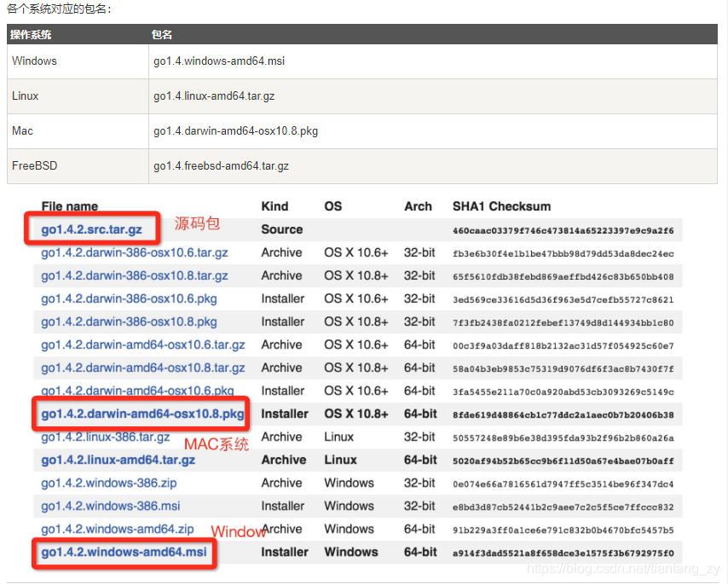Download go1.4.2.darwin-amd64-osx10.8.pkg installer
This screenshot has width=728, height=584.
tap(142, 413)
